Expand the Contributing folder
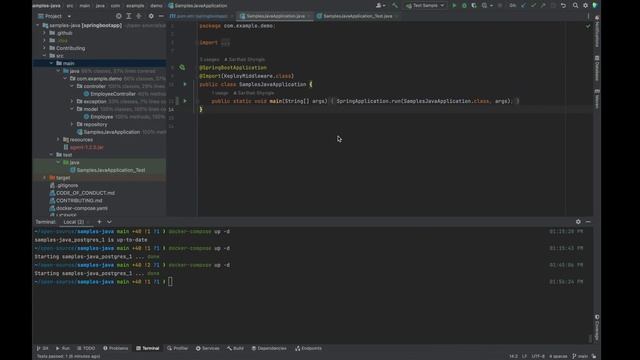The image size is (640, 360). 44,48
